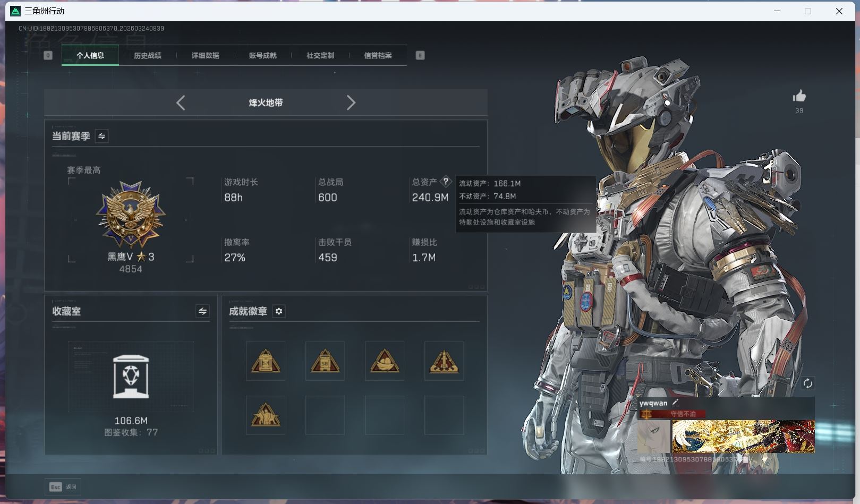The width and height of the screenshot is (860, 504).
Task: Toggle the 收藏室 switch button
Action: pyautogui.click(x=202, y=311)
